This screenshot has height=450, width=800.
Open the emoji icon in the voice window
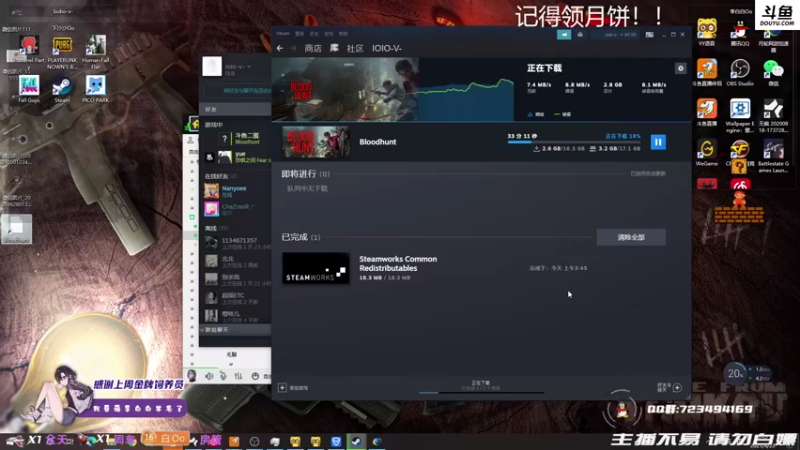255,376
